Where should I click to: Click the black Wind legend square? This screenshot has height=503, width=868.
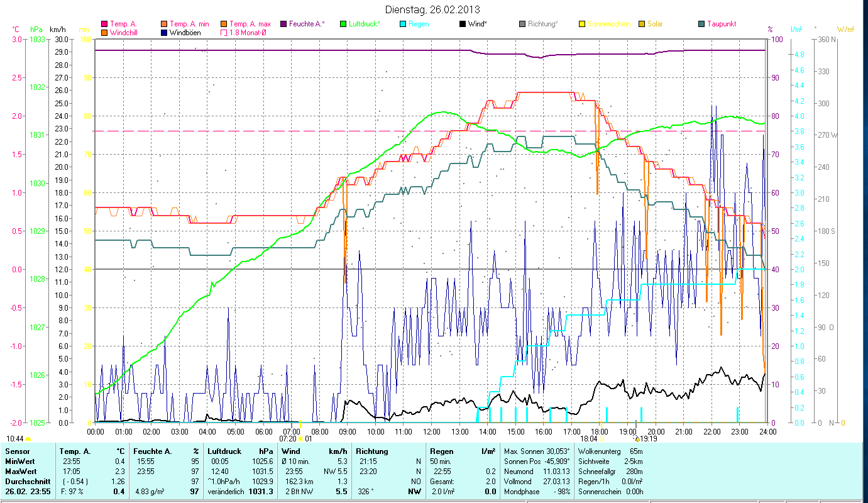(463, 25)
